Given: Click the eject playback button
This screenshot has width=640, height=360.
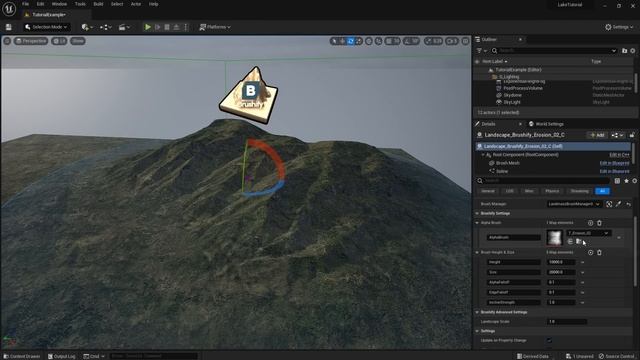Looking at the screenshot, I should [176, 27].
